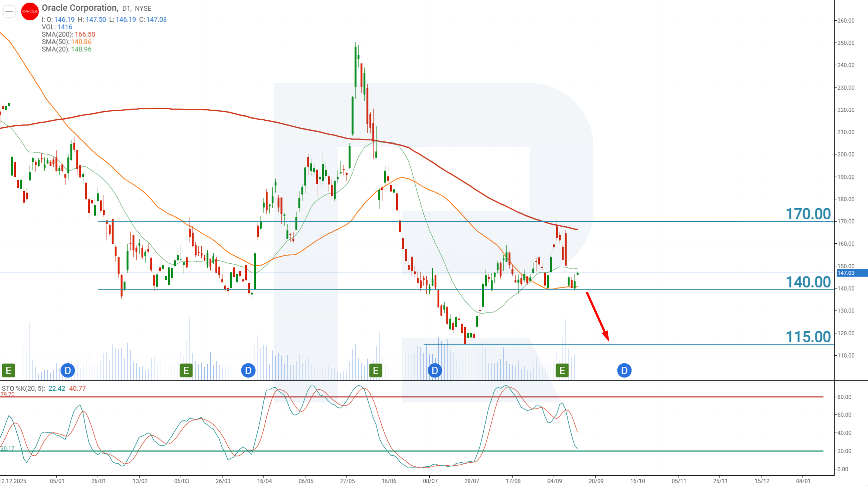This screenshot has width=868, height=486.
Task: Select the SMA(200) indicator label
Action: click(x=68, y=34)
